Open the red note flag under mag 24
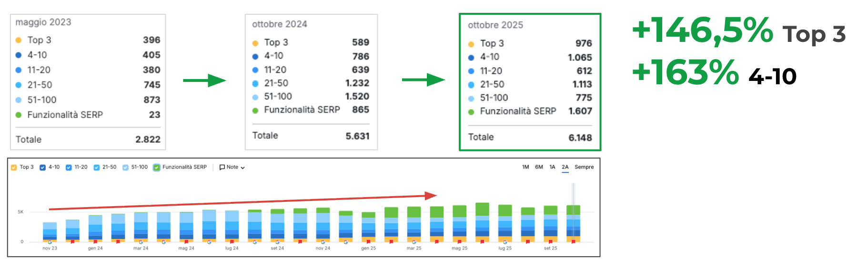Screen dimensions: 868x269 (x=186, y=242)
